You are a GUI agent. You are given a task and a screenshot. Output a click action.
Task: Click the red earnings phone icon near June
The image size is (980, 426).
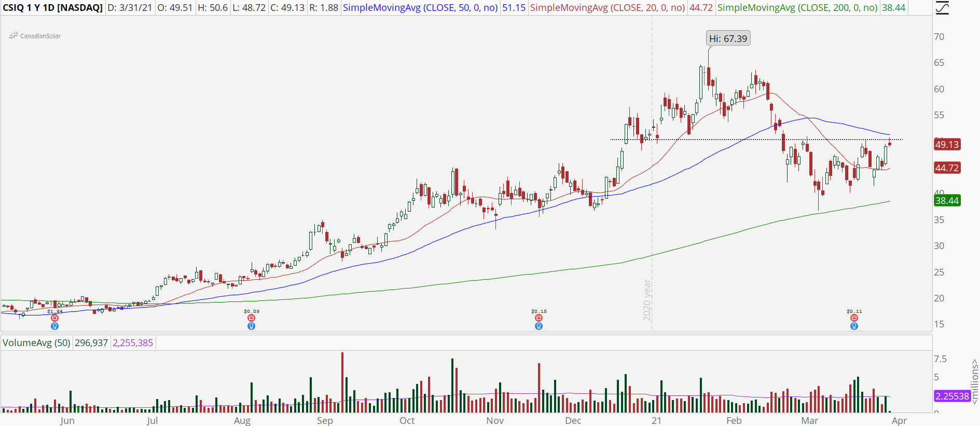click(54, 318)
